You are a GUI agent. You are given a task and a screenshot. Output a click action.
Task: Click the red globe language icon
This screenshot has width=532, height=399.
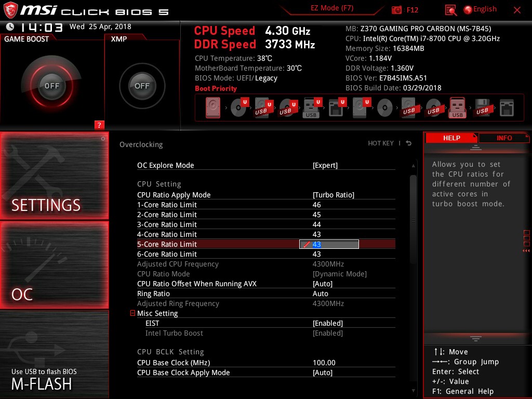coord(468,10)
